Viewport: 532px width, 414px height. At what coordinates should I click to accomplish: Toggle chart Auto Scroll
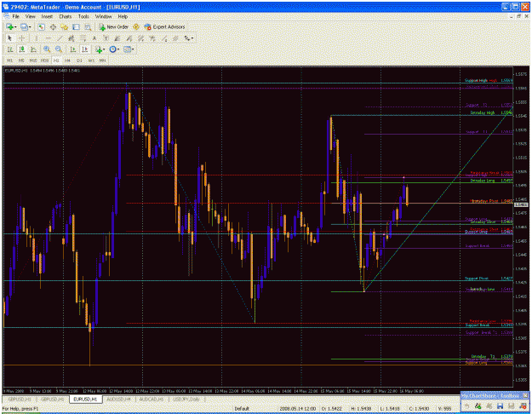click(72, 49)
